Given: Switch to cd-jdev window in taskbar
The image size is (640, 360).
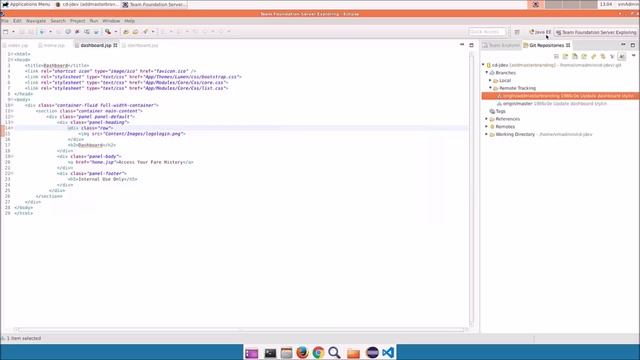Looking at the screenshot, I should [x=87, y=4].
